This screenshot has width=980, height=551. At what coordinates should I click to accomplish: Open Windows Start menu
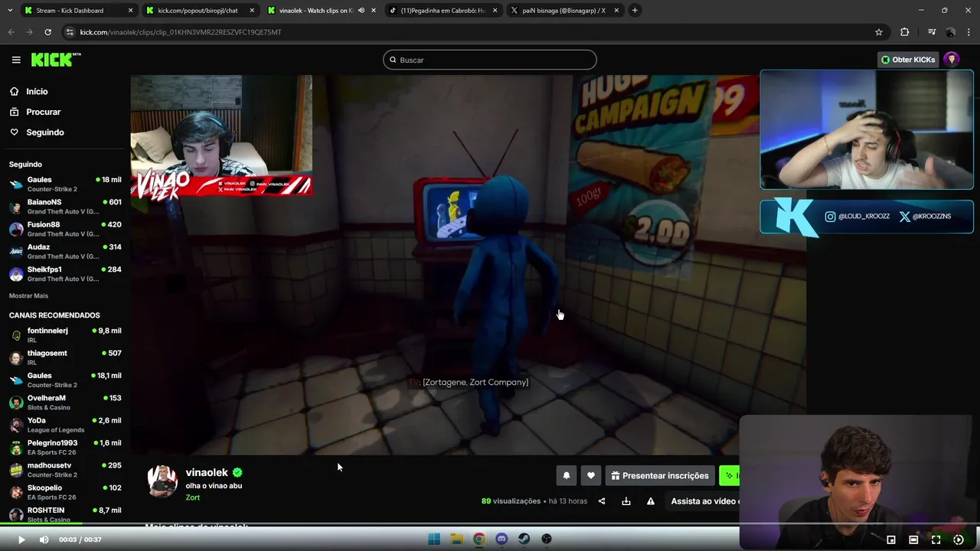[x=434, y=540]
